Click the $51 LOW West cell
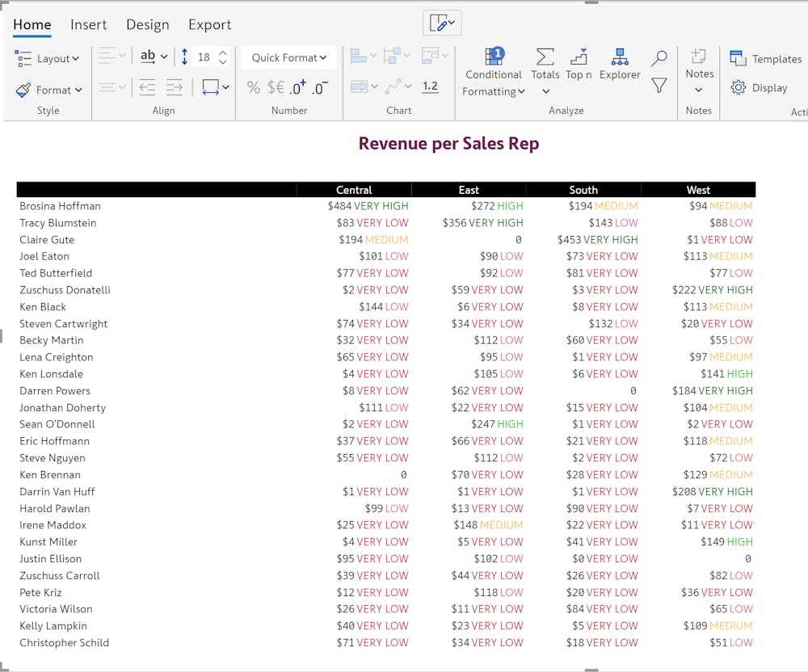The width and height of the screenshot is (808, 672). click(x=730, y=643)
